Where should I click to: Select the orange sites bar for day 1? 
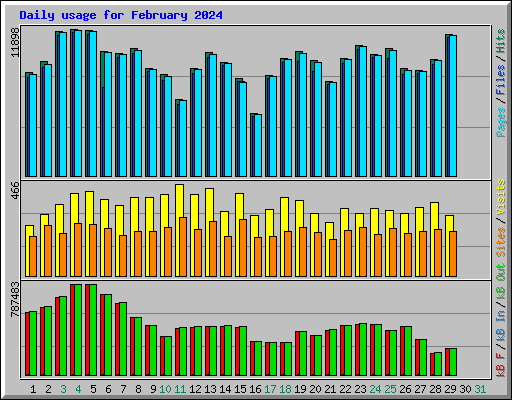tap(33, 256)
